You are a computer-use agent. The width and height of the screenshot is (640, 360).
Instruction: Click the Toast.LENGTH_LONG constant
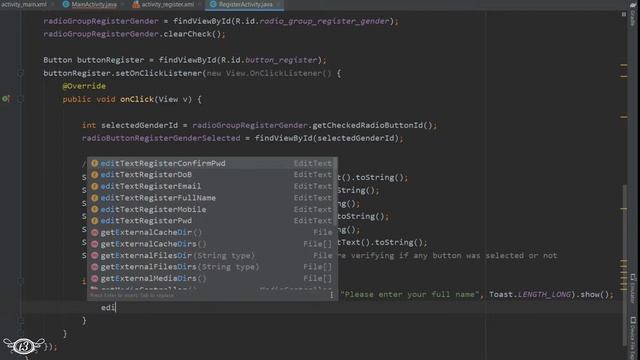pos(530,295)
